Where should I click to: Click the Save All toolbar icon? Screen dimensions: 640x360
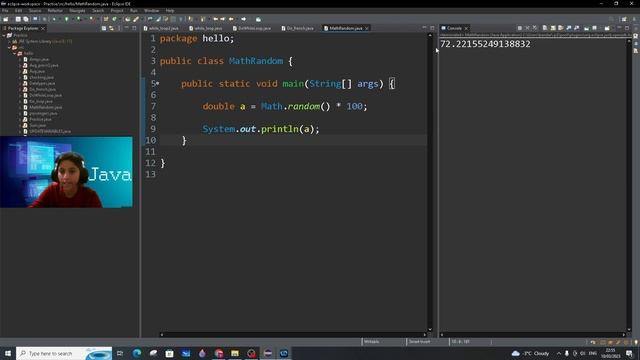(26, 19)
